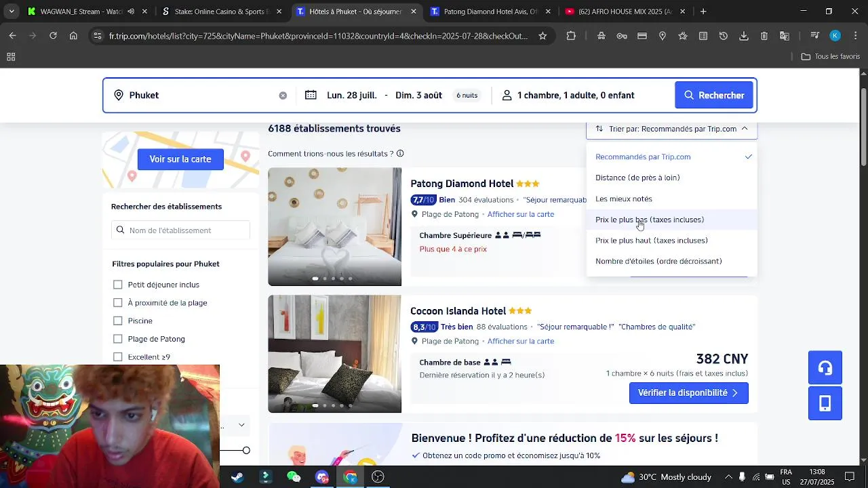868x488 pixels.
Task: Select Recommandés par Trip.com sort option
Action: click(x=672, y=157)
